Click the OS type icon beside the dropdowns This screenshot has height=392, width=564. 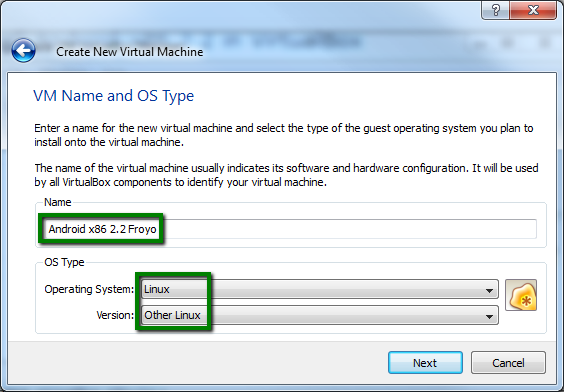[521, 295]
